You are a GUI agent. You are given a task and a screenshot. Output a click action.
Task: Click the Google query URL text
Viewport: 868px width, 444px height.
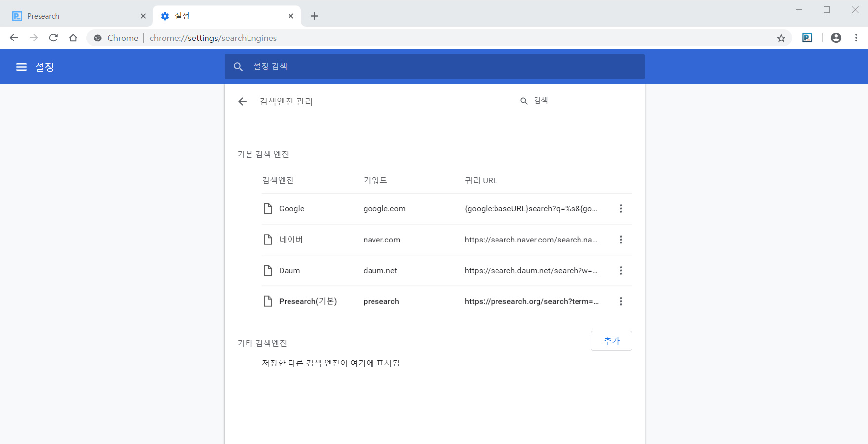click(531, 209)
